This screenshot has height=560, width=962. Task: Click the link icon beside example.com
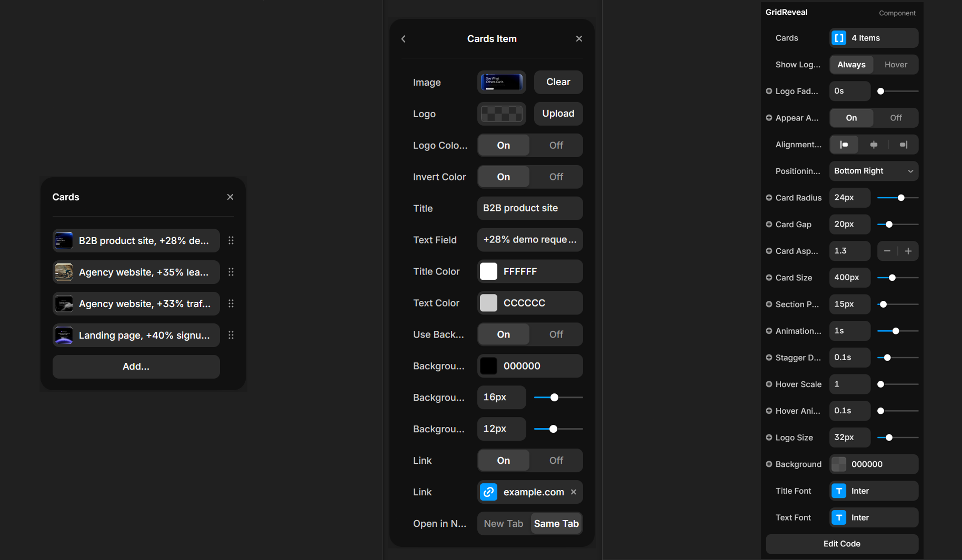[x=488, y=492]
